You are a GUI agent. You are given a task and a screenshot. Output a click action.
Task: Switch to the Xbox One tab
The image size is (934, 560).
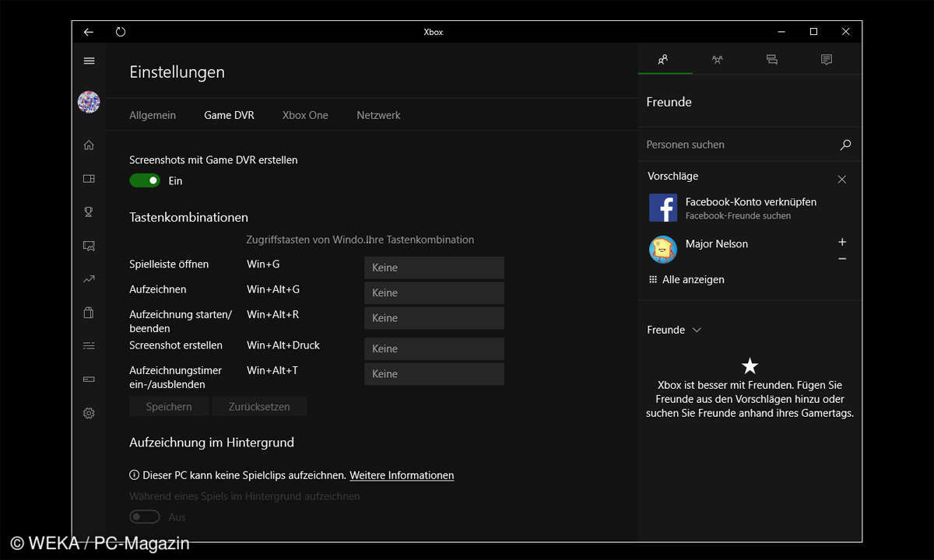[x=305, y=115]
